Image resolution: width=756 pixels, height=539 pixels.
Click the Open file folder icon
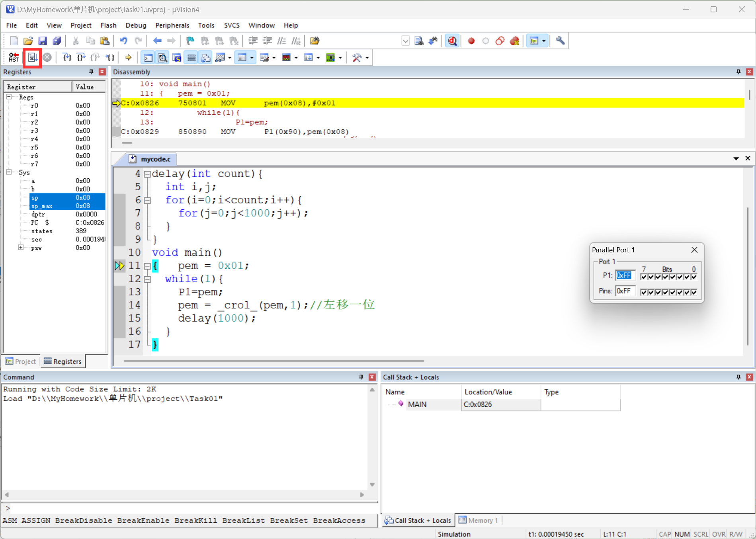tap(28, 41)
